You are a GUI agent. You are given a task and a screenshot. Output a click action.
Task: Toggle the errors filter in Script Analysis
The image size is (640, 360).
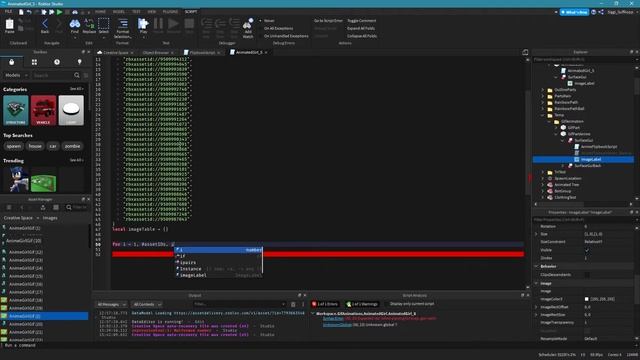pos(325,304)
